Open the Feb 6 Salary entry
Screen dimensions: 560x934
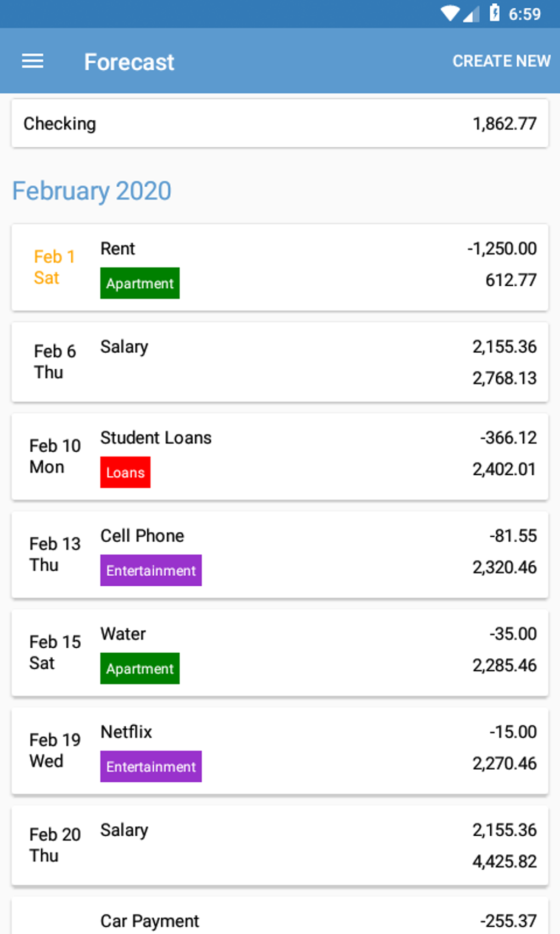(x=280, y=362)
